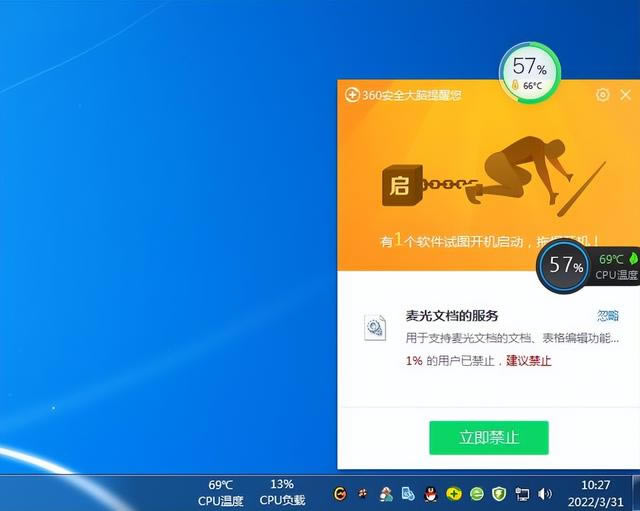Screen dimensions: 640x511
Task: Select the 麦光文档的服务 title
Action: (452, 315)
